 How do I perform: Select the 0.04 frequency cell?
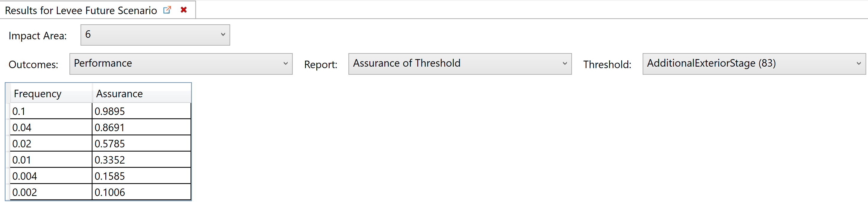[x=51, y=127]
